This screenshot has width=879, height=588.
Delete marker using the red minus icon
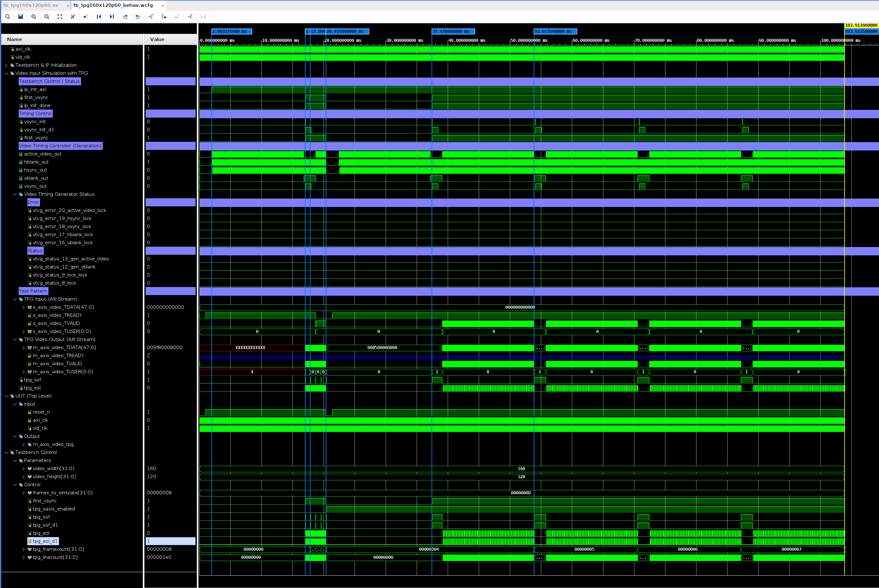coord(190,16)
